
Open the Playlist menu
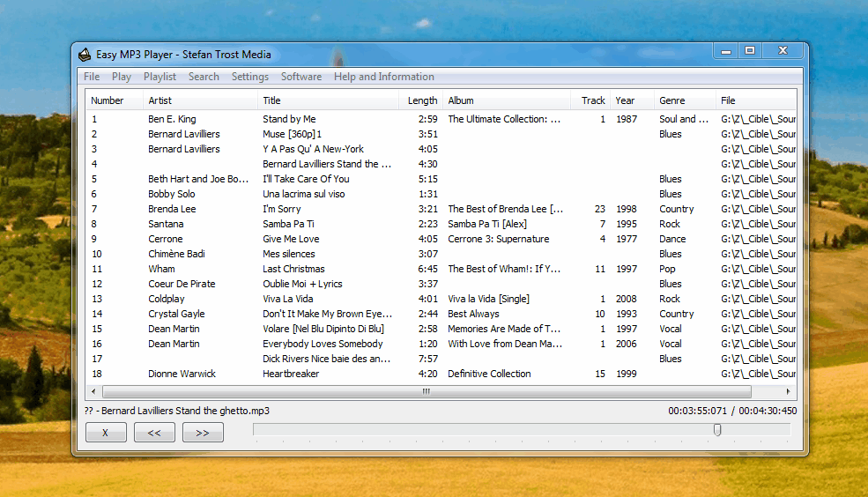[160, 77]
